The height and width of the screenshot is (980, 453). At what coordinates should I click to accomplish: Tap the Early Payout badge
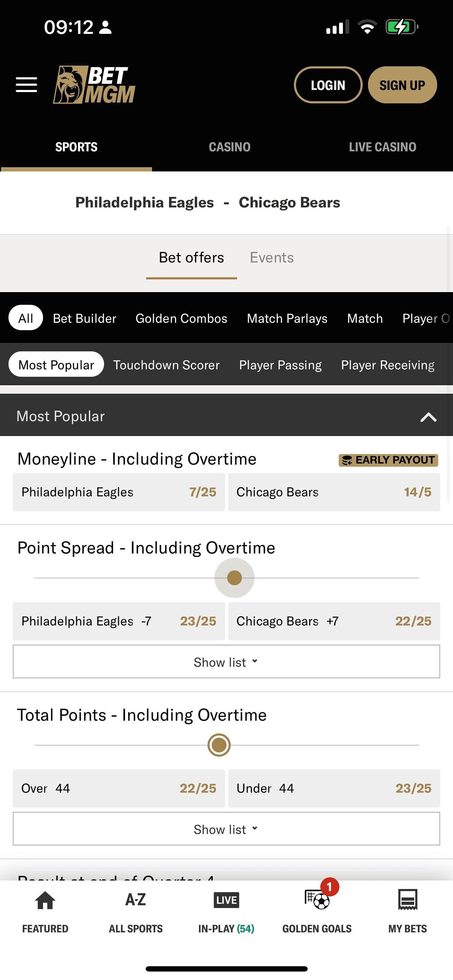[388, 460]
